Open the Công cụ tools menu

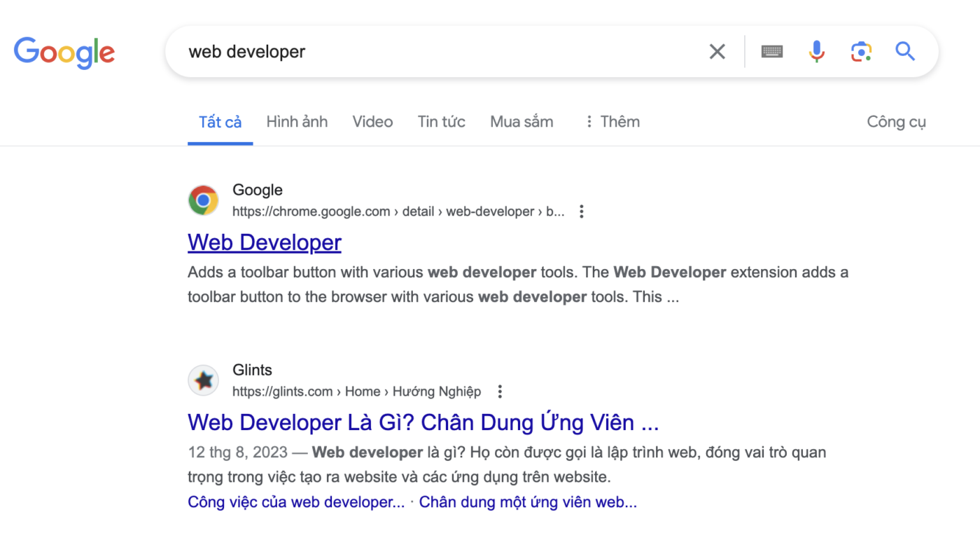coord(896,122)
